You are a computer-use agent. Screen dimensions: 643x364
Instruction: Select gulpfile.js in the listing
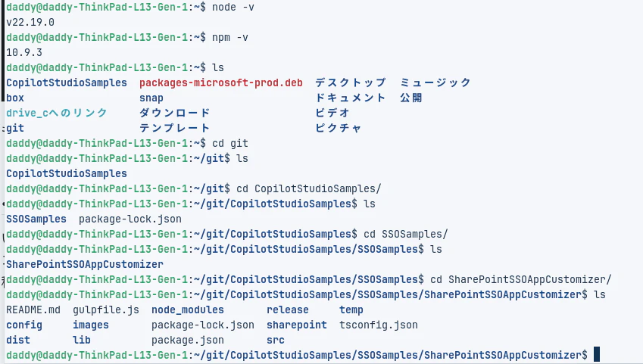point(106,310)
